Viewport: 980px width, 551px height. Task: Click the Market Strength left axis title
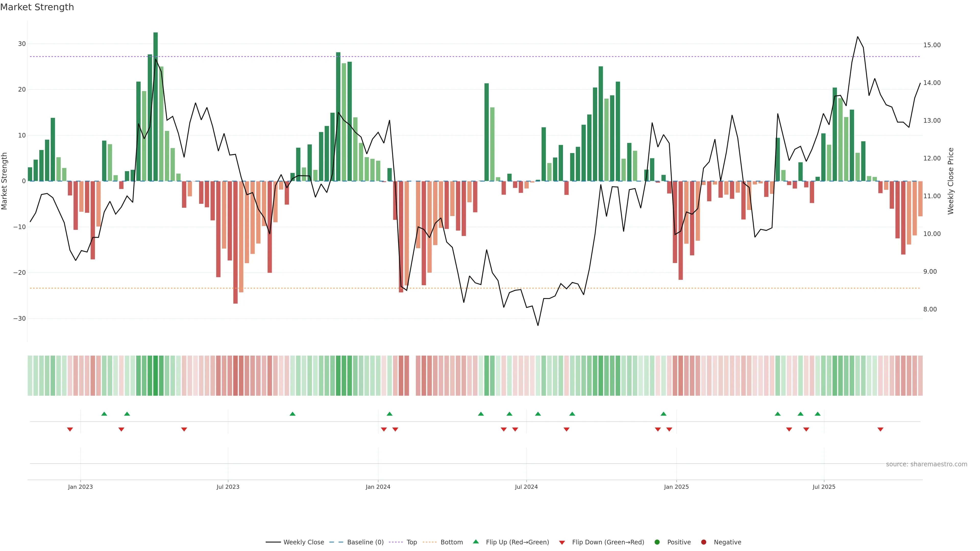(x=5, y=181)
